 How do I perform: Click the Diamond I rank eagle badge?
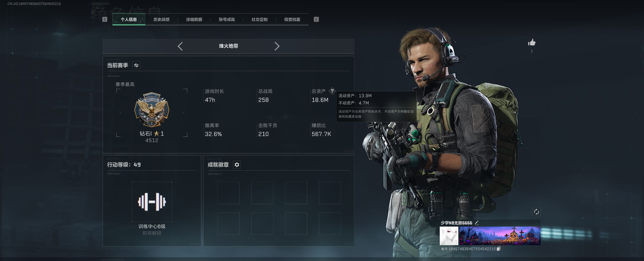click(x=152, y=110)
